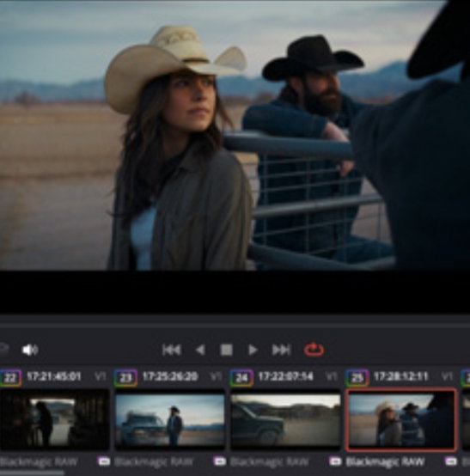Click the link icon under clip 24
The width and height of the screenshot is (470, 476).
click(335, 461)
